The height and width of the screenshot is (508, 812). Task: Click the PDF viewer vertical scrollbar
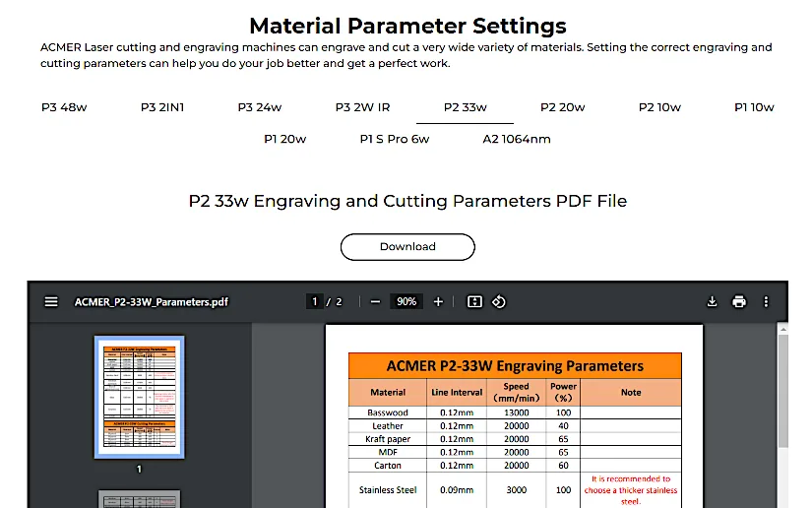point(783,391)
